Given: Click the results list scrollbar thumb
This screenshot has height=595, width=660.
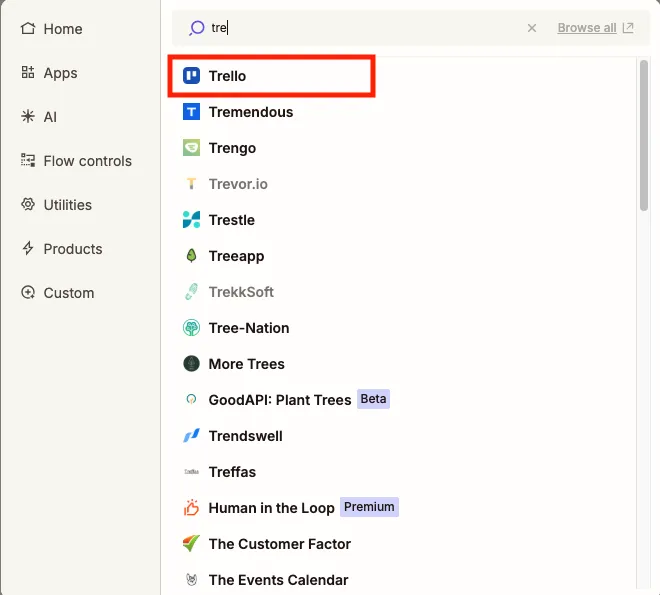Looking at the screenshot, I should (x=644, y=135).
